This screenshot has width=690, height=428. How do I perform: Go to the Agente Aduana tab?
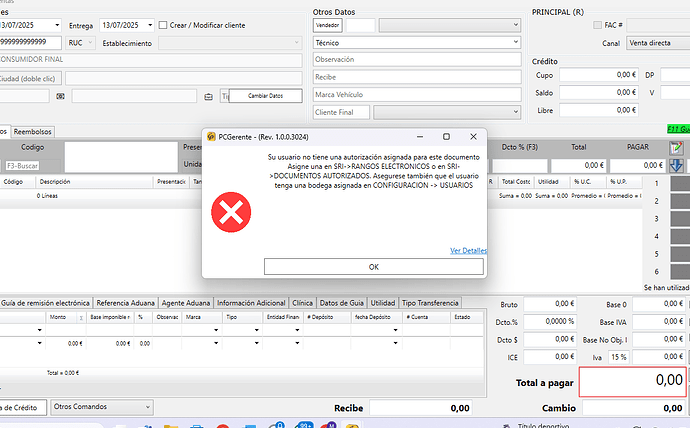pos(186,303)
